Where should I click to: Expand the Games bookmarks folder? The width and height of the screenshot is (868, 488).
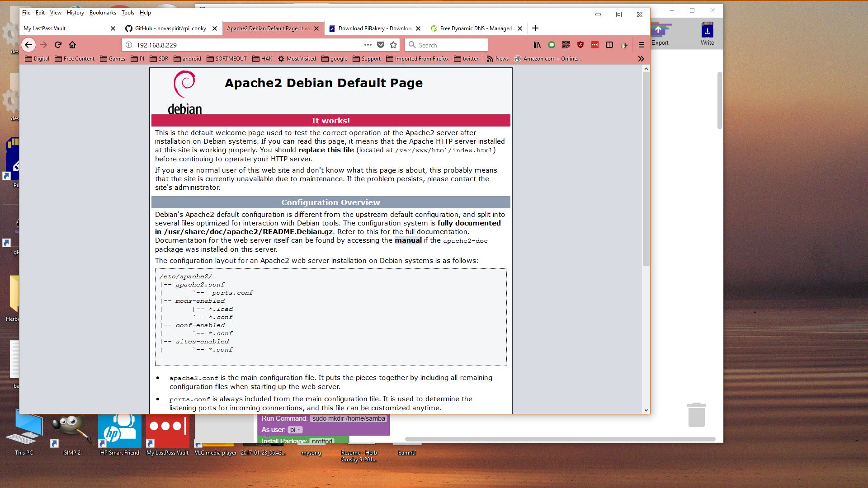(x=113, y=59)
